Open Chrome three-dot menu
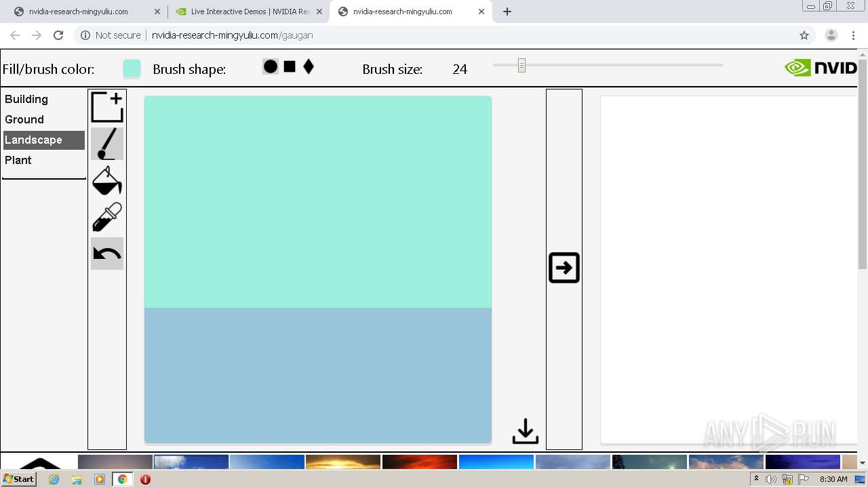The height and width of the screenshot is (488, 868). pyautogui.click(x=853, y=35)
